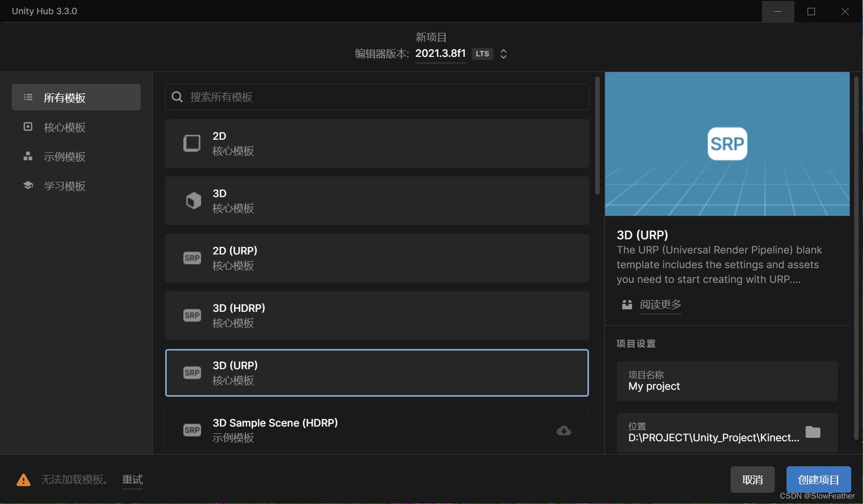This screenshot has width=863, height=504.
Task: Open the 阅读更多 link for 3D (URP)
Action: pos(660,304)
